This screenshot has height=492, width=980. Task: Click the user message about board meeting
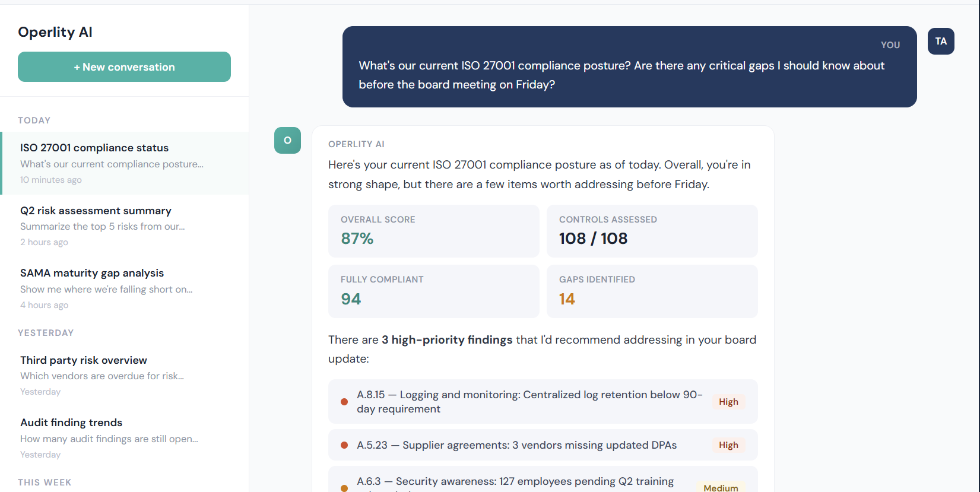630,66
